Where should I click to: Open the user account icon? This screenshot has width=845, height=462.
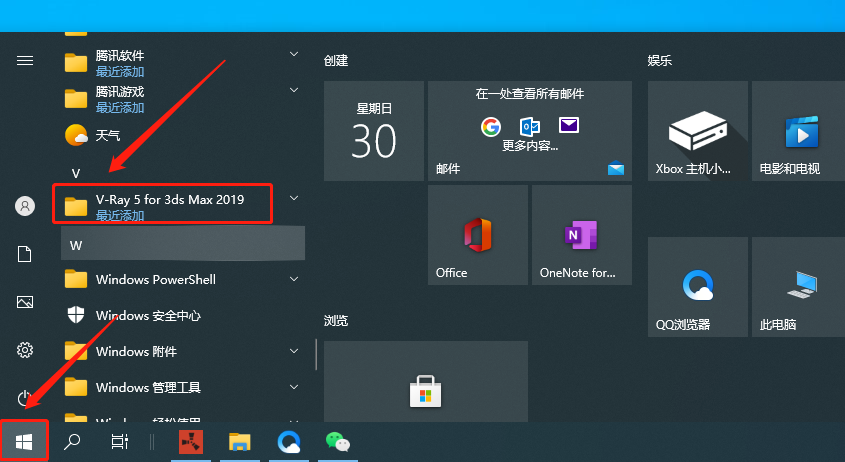(x=25, y=206)
